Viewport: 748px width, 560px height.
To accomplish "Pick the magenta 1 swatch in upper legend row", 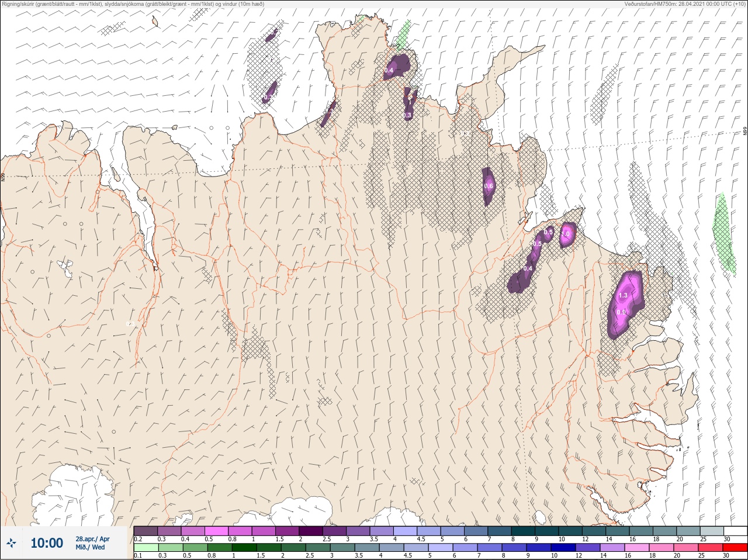I will pos(264,531).
